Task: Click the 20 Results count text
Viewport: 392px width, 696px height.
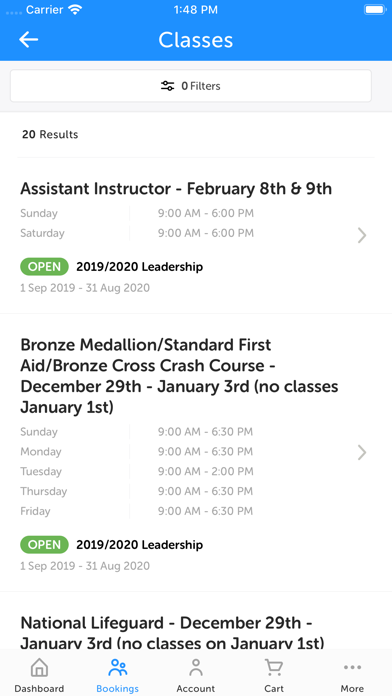Action: click(x=50, y=134)
